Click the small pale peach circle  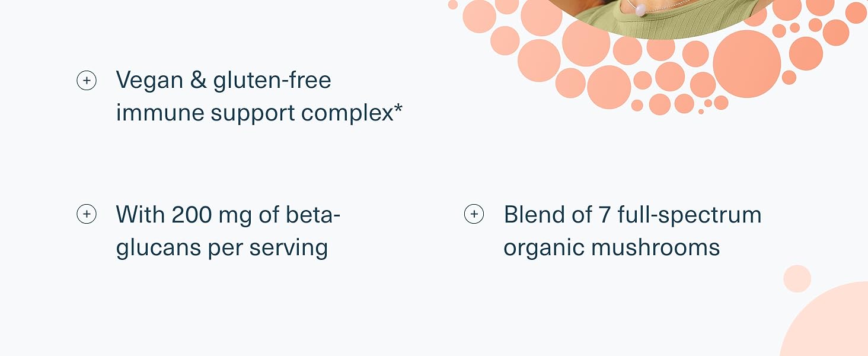click(797, 278)
